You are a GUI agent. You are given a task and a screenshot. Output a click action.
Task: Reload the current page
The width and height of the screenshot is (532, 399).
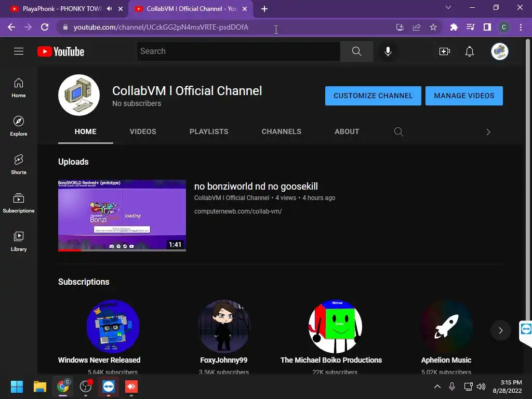coord(45,27)
